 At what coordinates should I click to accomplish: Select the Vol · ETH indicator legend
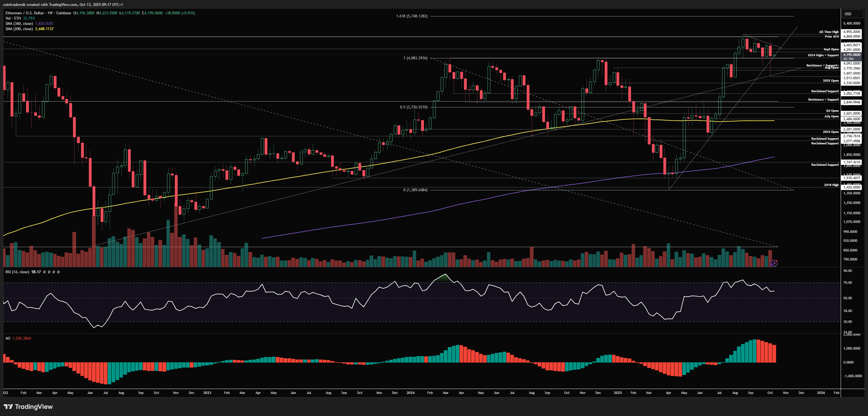pyautogui.click(x=13, y=18)
